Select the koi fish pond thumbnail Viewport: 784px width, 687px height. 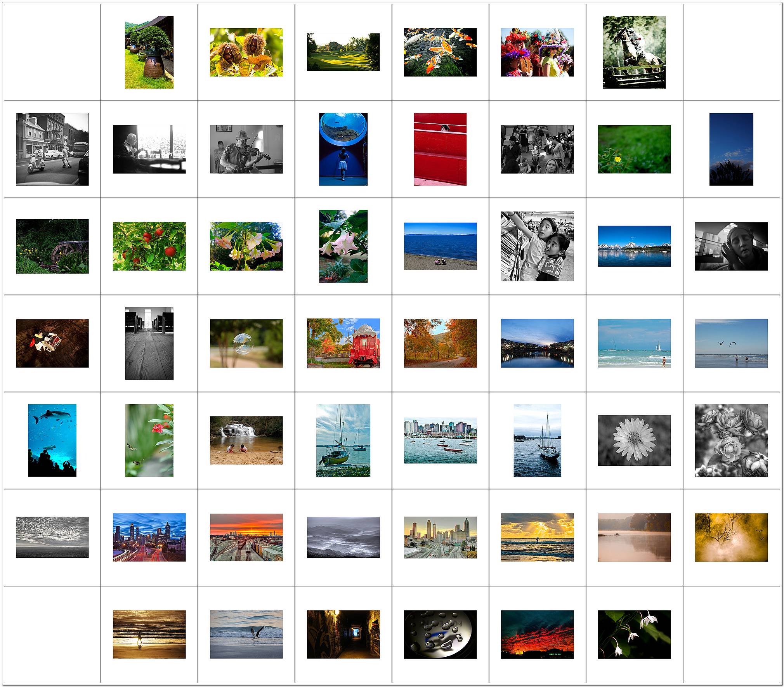pyautogui.click(x=440, y=52)
